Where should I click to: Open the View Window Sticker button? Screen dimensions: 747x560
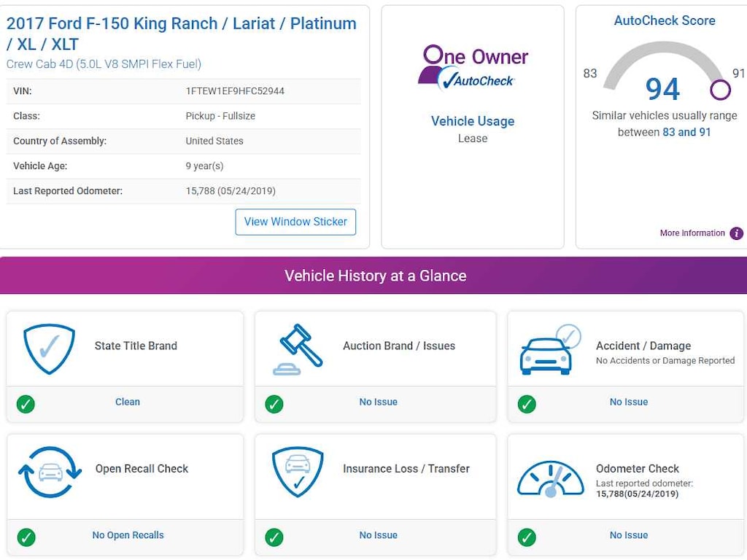[295, 222]
